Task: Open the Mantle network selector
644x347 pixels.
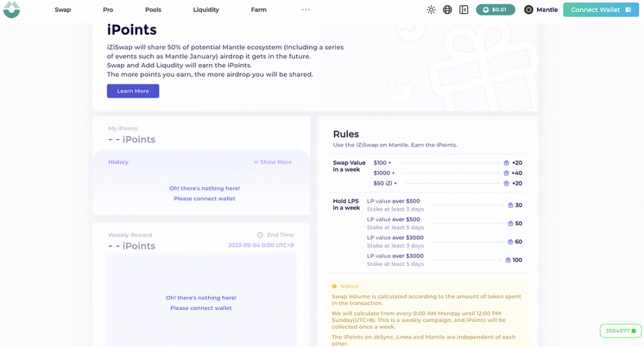Action: [x=541, y=10]
